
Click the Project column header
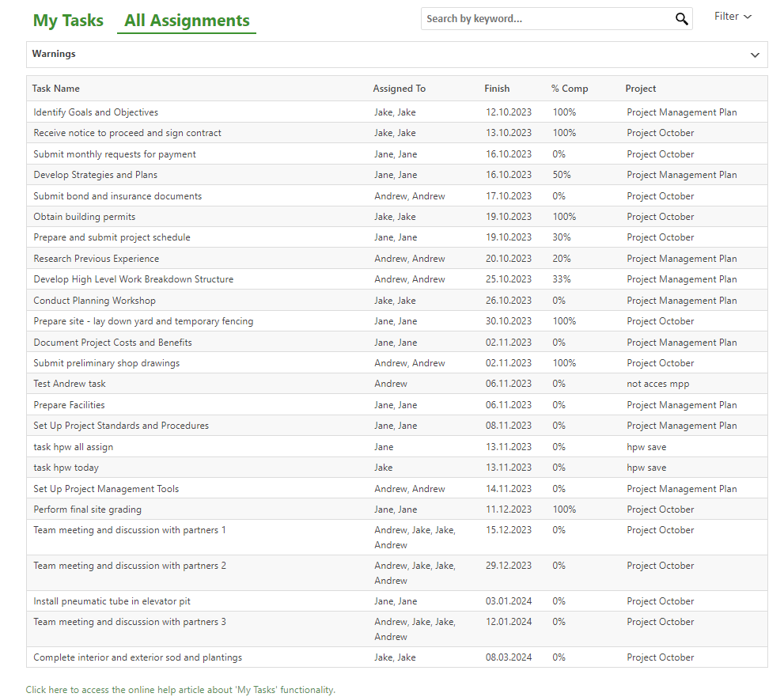641,89
